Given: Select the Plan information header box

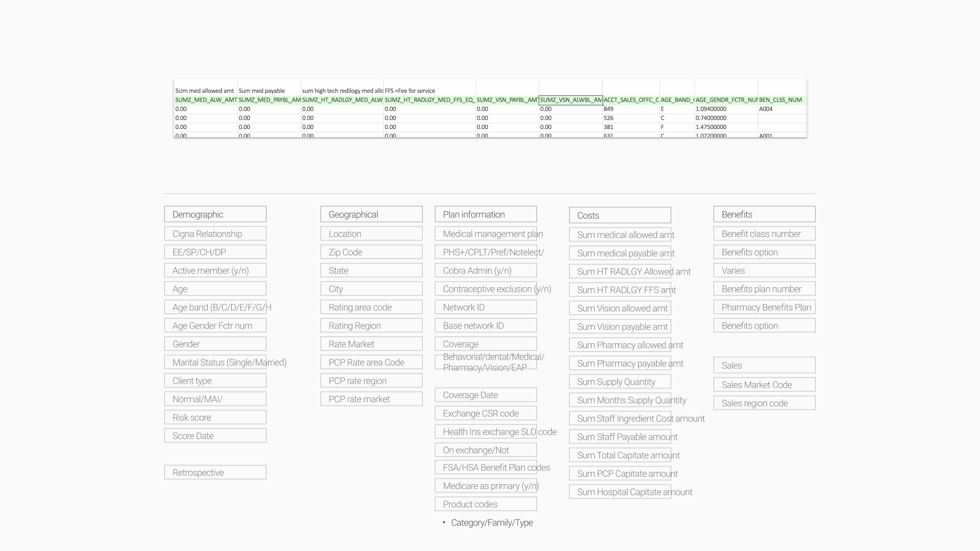Looking at the screenshot, I should (486, 214).
